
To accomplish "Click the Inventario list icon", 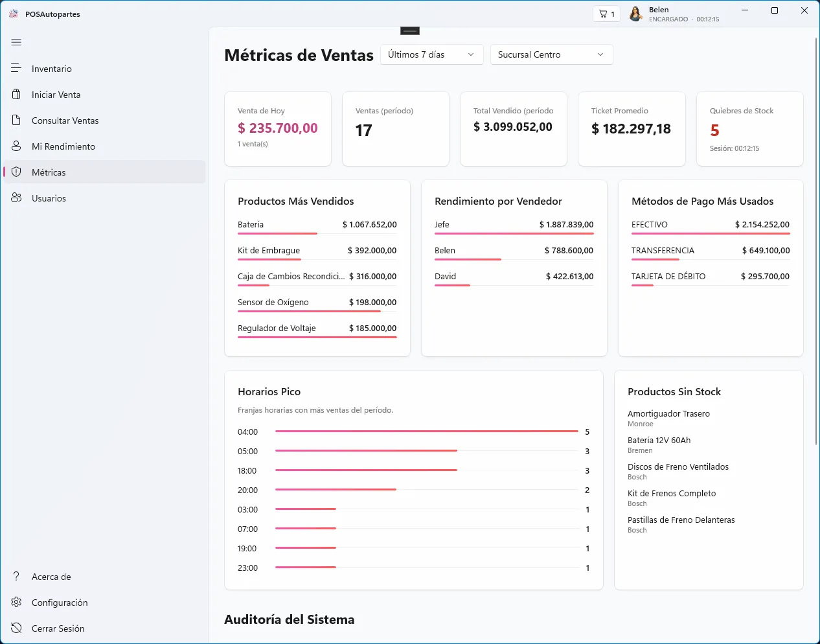I will click(x=16, y=68).
